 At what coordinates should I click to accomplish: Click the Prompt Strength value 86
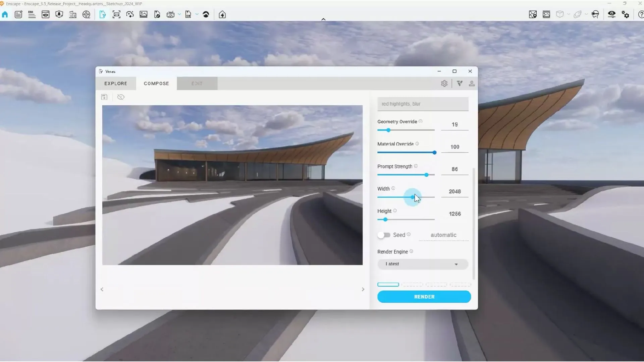(455, 169)
